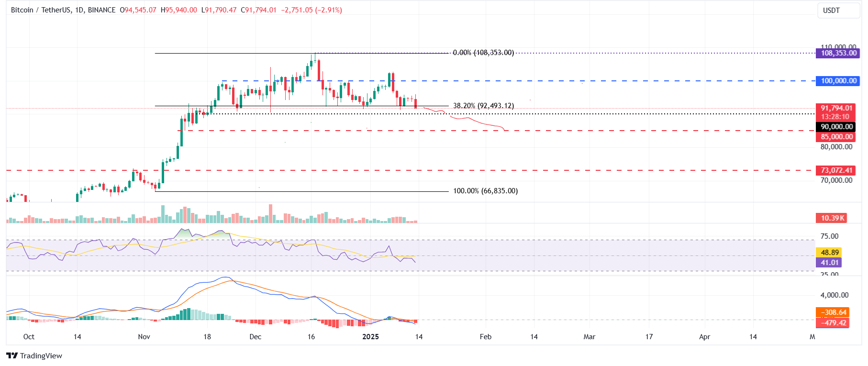Click the MACD signal -308.64 label
This screenshot has height=366, width=868.
[833, 312]
